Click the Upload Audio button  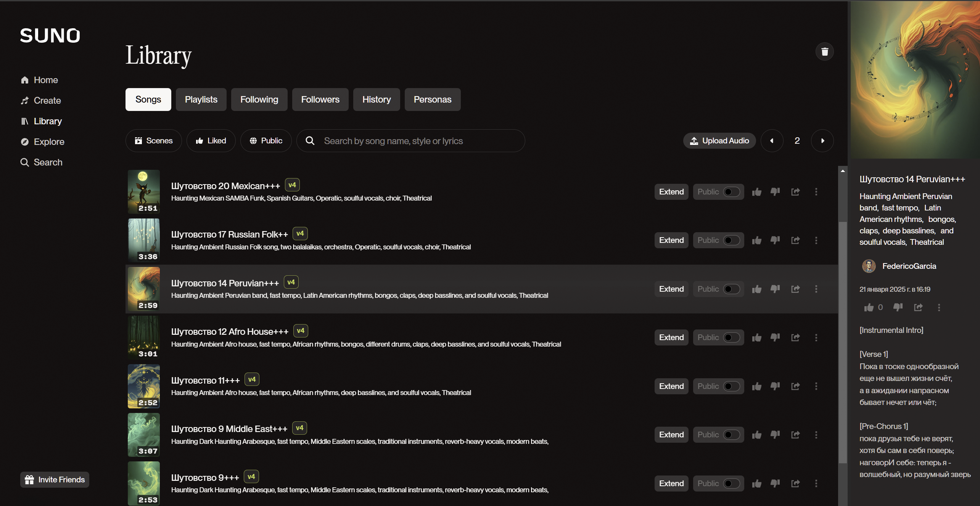[x=719, y=141]
